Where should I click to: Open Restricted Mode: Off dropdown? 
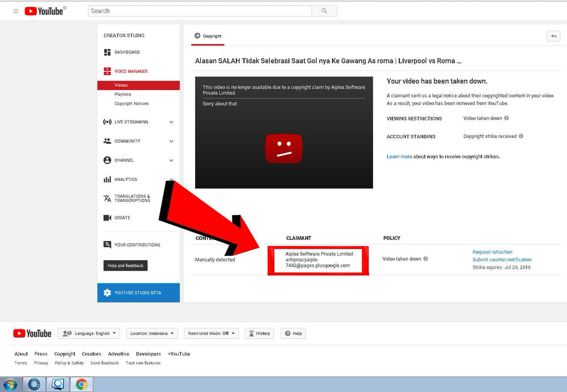pos(211,333)
